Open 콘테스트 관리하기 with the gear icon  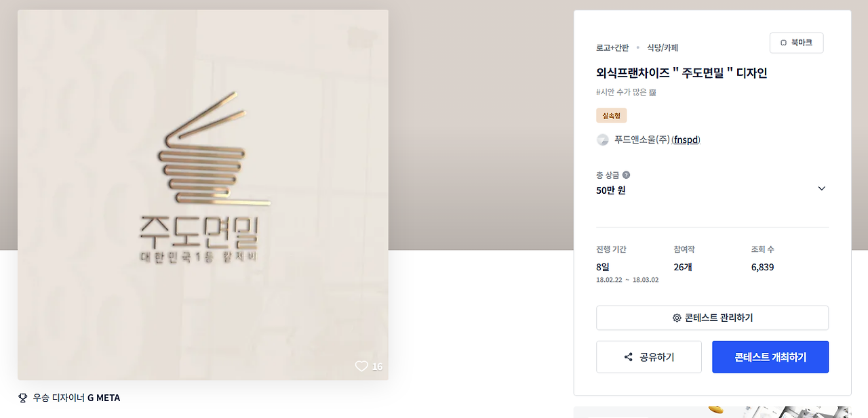pyautogui.click(x=712, y=318)
